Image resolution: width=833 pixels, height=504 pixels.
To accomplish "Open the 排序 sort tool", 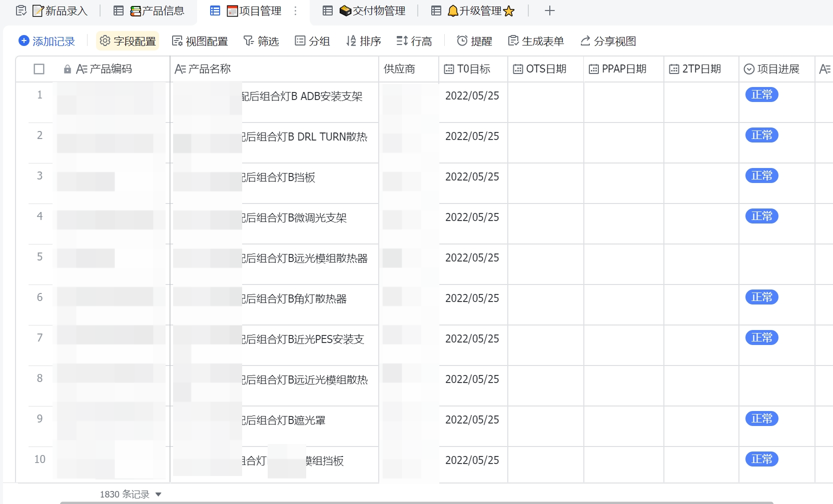I will 364,41.
